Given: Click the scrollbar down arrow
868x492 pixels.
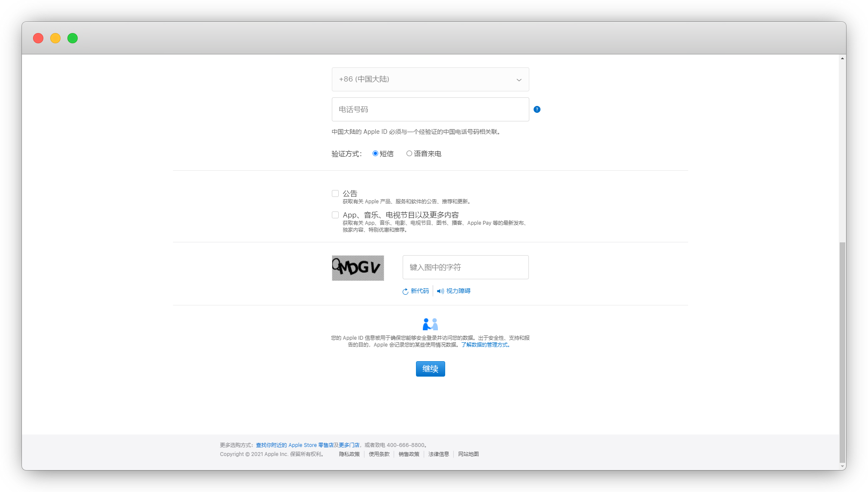Looking at the screenshot, I should [x=842, y=466].
